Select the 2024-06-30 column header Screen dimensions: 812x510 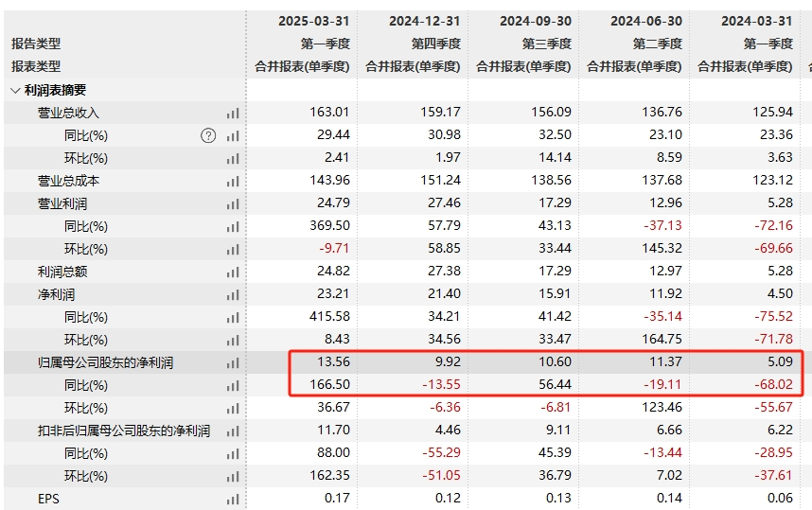[646, 21]
